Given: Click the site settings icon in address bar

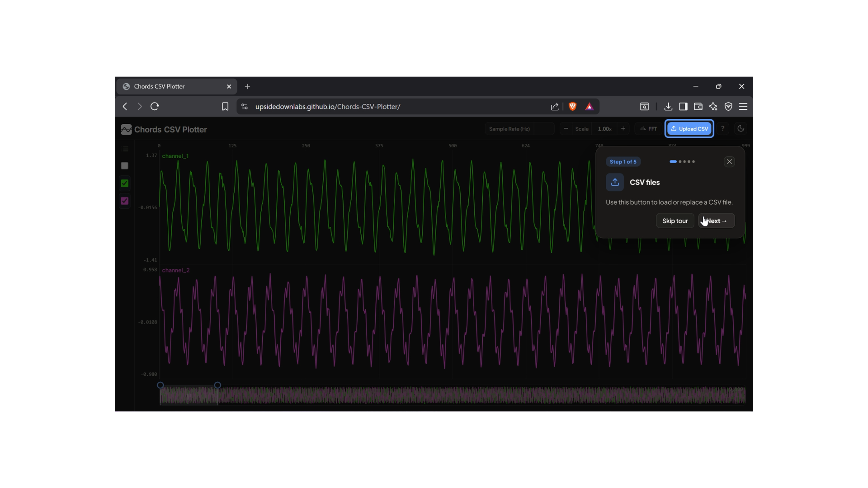Looking at the screenshot, I should [245, 107].
